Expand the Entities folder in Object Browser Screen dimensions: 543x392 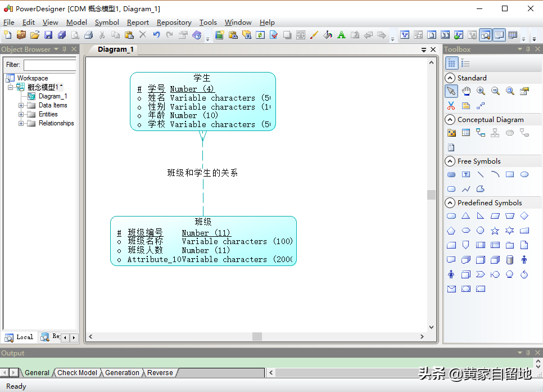(x=21, y=114)
